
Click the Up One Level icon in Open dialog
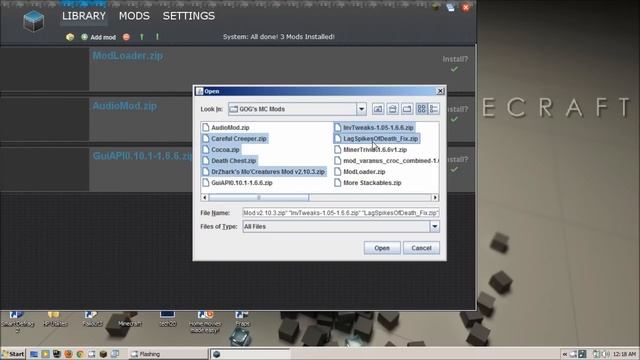[378, 109]
